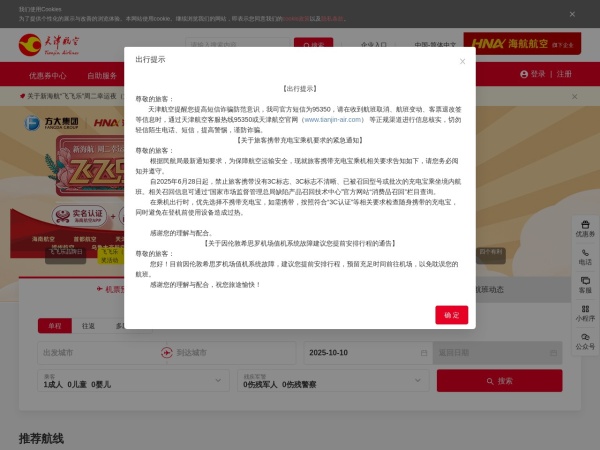Close the announcement ticker bar

pyautogui.click(x=574, y=96)
